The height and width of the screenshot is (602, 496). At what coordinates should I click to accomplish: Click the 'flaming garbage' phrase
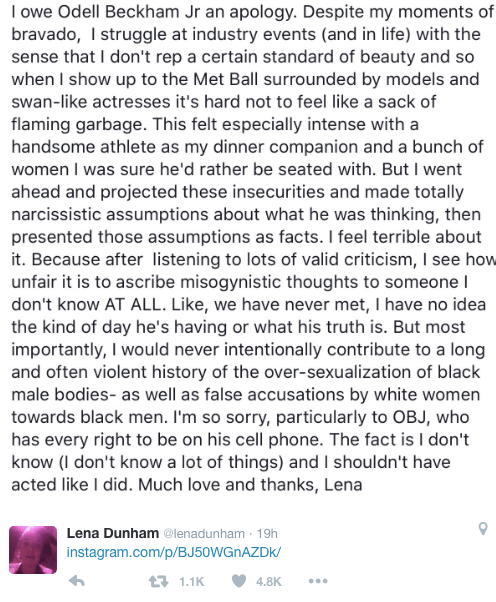[79, 125]
